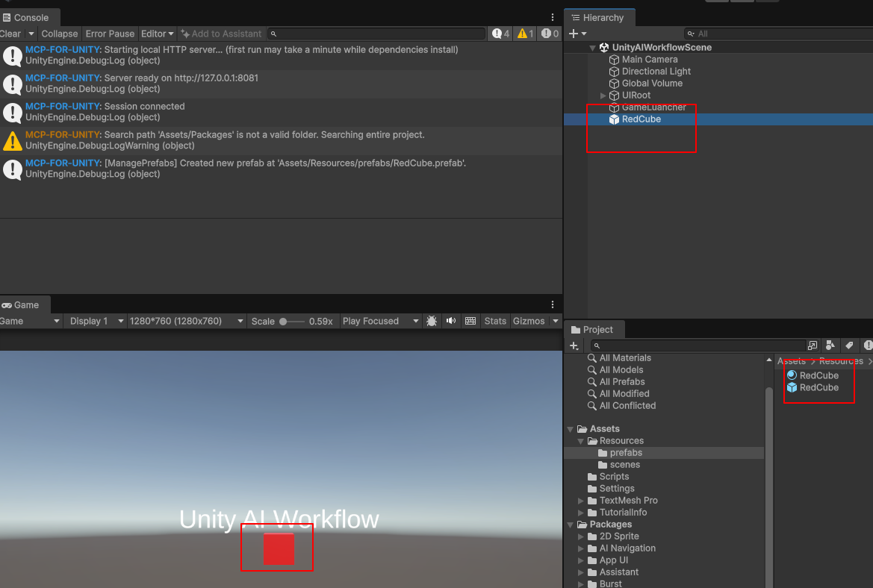Select the All Prefabs saved search

[x=622, y=381]
